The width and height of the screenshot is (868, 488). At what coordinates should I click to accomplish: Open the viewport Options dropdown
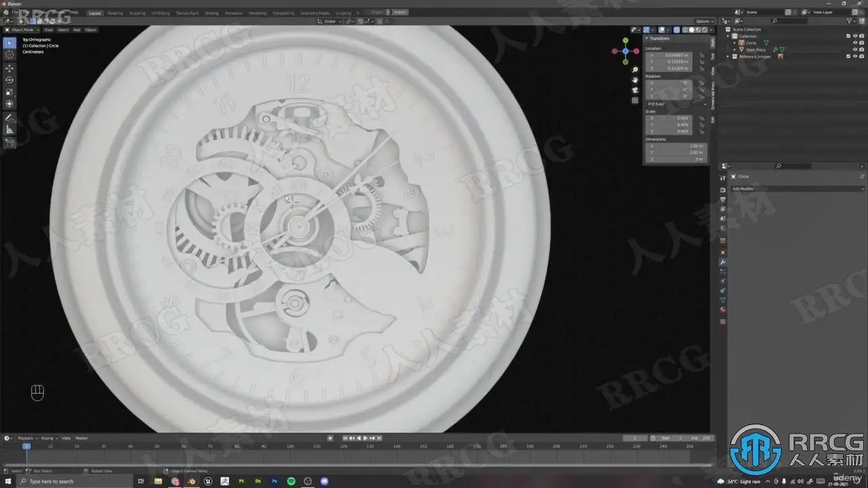tap(703, 21)
